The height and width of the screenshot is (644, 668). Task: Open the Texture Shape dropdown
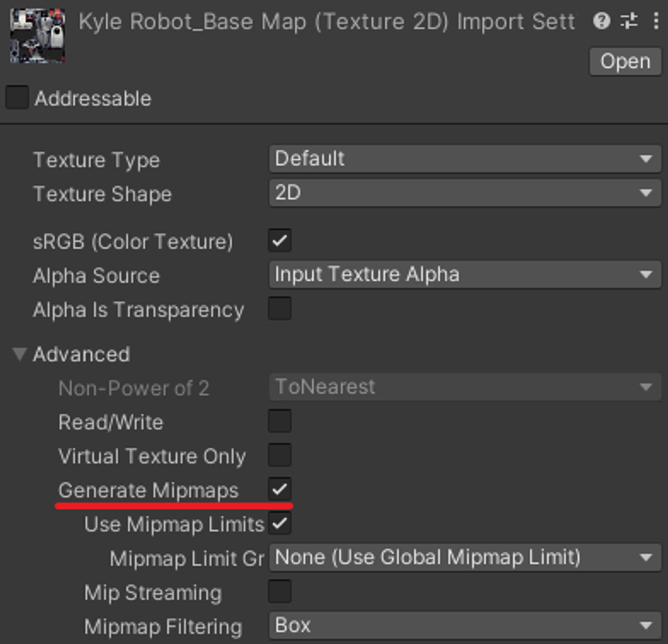[x=464, y=193]
